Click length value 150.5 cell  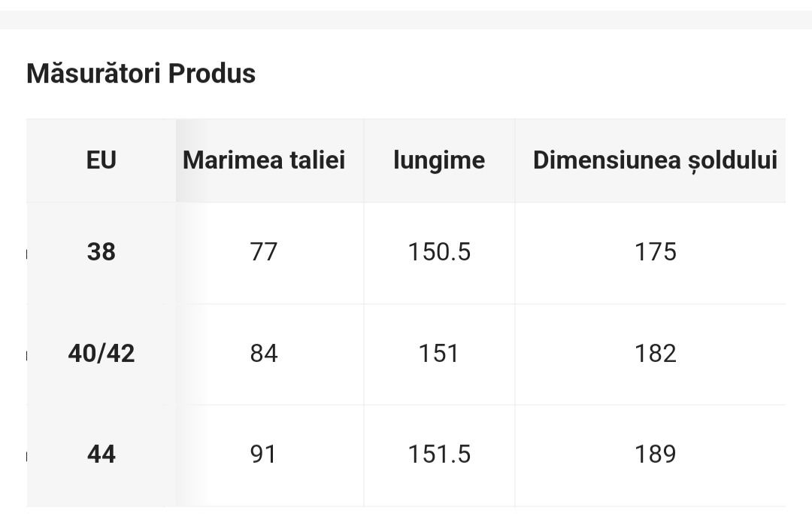click(439, 252)
